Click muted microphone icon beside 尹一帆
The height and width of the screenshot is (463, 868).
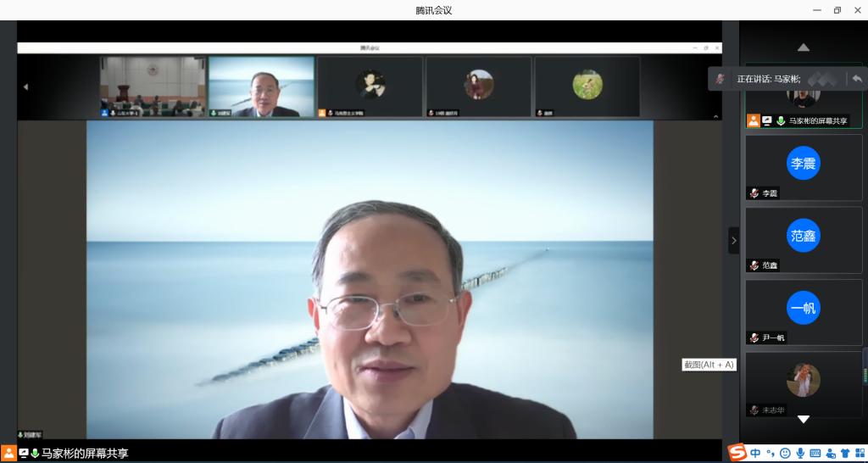click(754, 337)
